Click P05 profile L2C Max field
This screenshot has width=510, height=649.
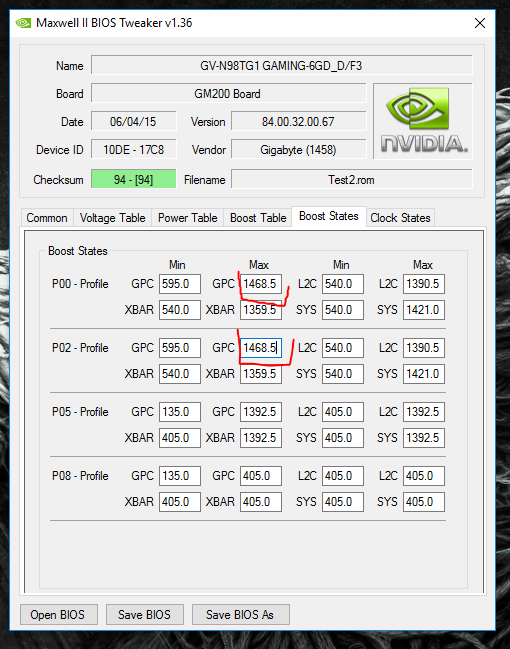[424, 412]
